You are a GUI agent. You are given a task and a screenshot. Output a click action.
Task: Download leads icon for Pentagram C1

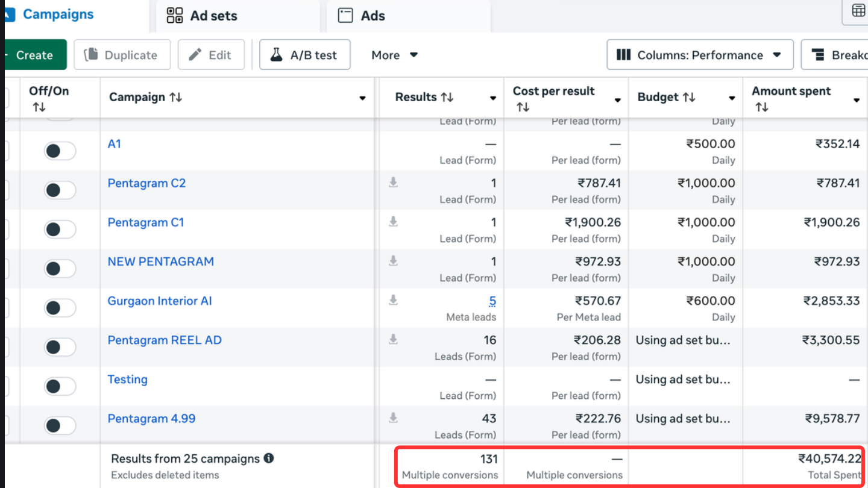pos(393,221)
